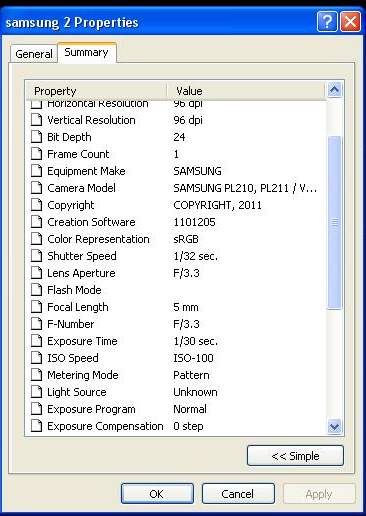Select the Lens Aperture property label
The image size is (366, 516).
point(81,273)
